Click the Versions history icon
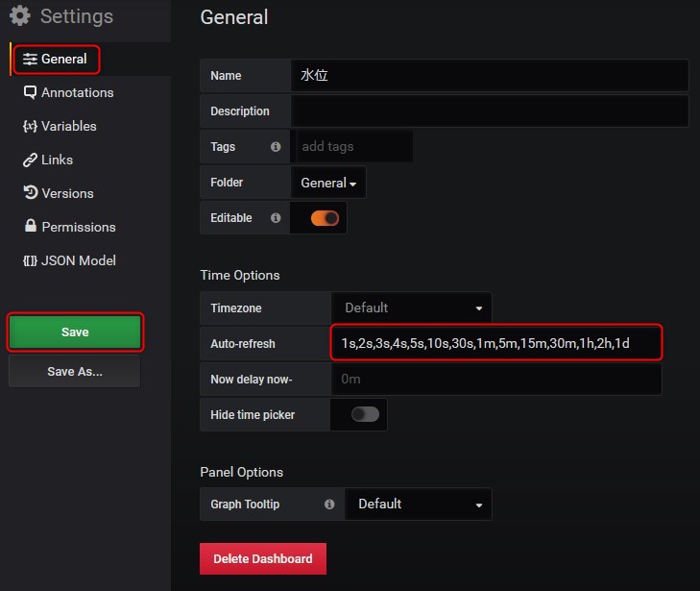 31,193
